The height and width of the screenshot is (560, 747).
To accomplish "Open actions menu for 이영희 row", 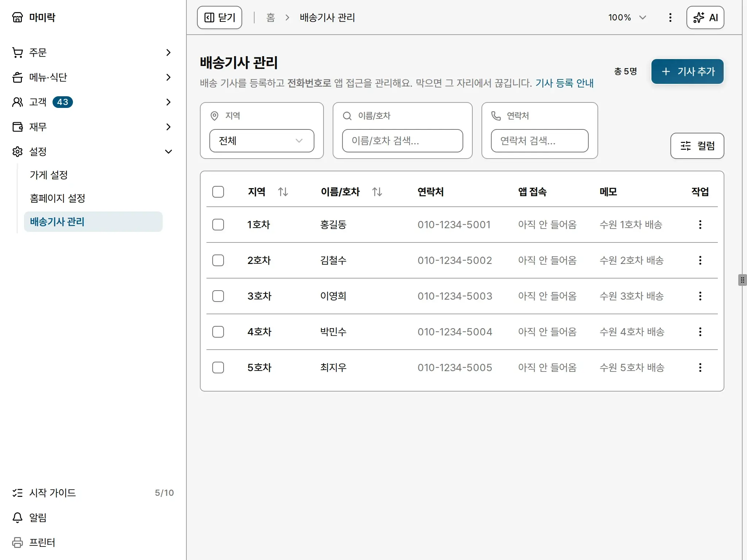I will tap(700, 296).
